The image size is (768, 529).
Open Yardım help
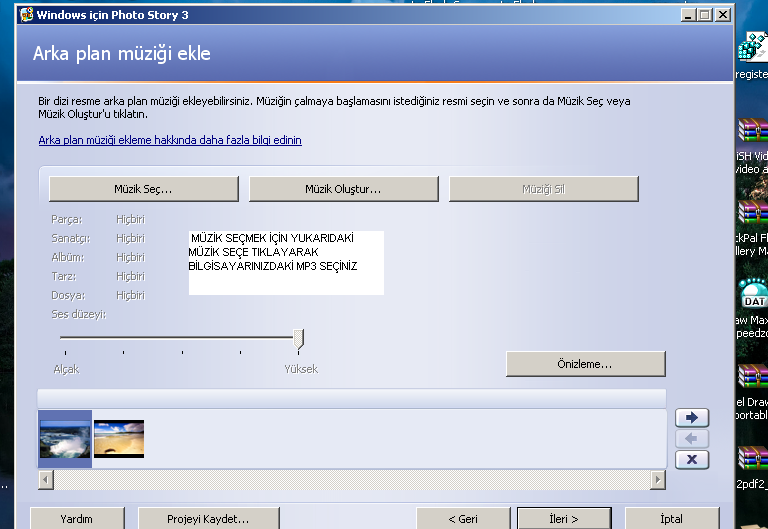pos(77,519)
